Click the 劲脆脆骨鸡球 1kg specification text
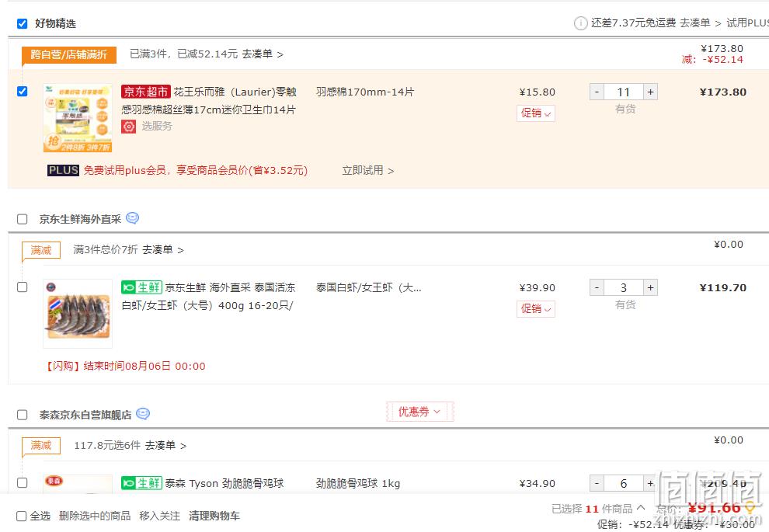Screen dimensions: 769x532 [x=358, y=483]
